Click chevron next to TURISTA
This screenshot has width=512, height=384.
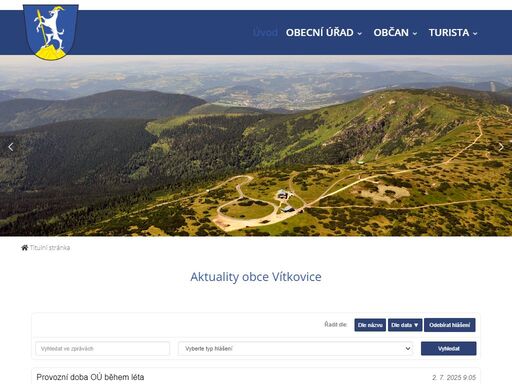(475, 34)
